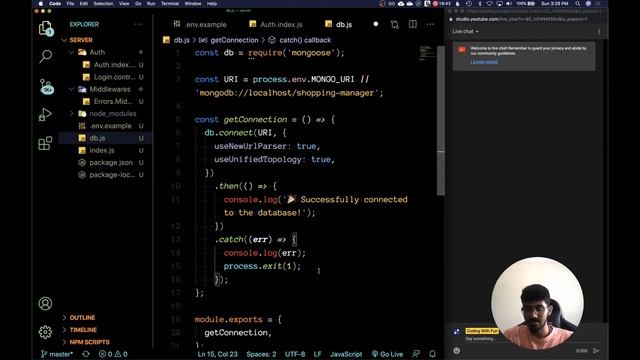Open Spotlight search in macOS menu bar
Screen dimensions: 640x360
[578, 3]
